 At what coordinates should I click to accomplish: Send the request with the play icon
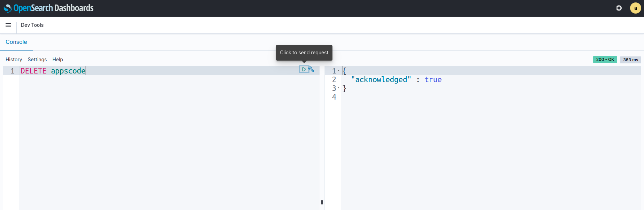click(304, 69)
